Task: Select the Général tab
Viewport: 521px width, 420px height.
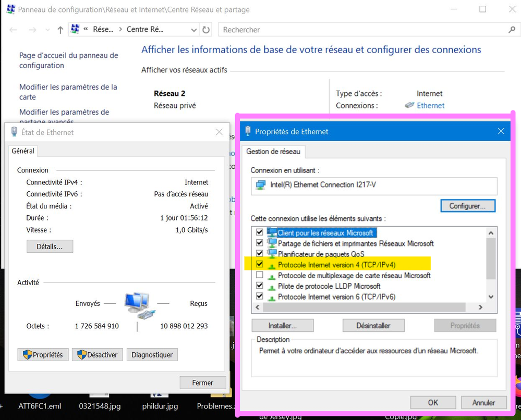Action: point(23,151)
